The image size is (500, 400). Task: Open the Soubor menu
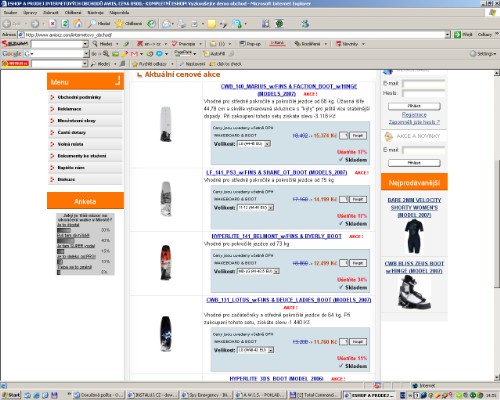click(10, 12)
